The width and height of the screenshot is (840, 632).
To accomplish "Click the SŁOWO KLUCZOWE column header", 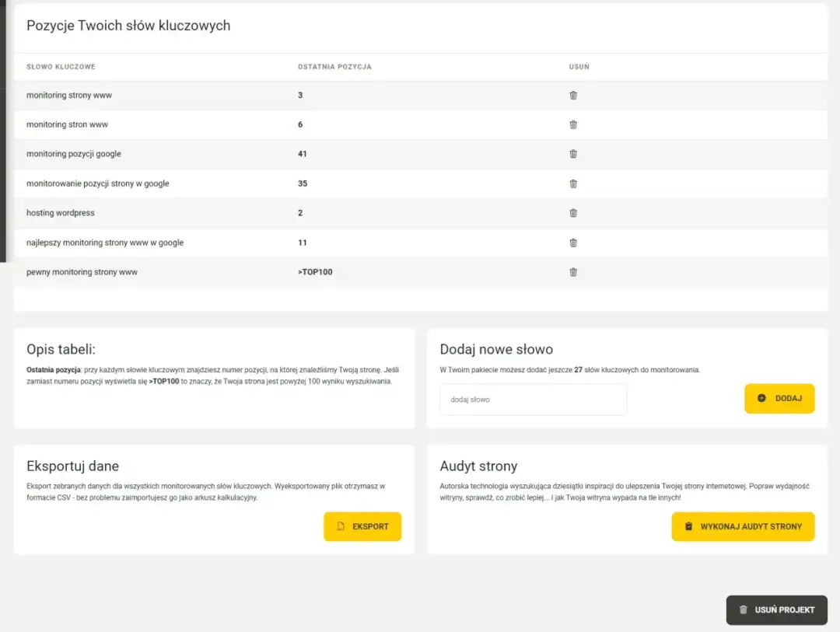I will (x=61, y=67).
